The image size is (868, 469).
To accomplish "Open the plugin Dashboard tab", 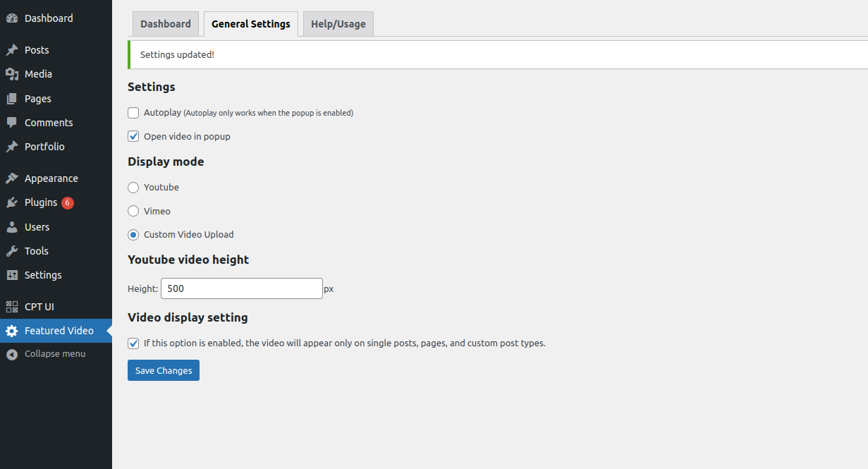I will tap(166, 24).
